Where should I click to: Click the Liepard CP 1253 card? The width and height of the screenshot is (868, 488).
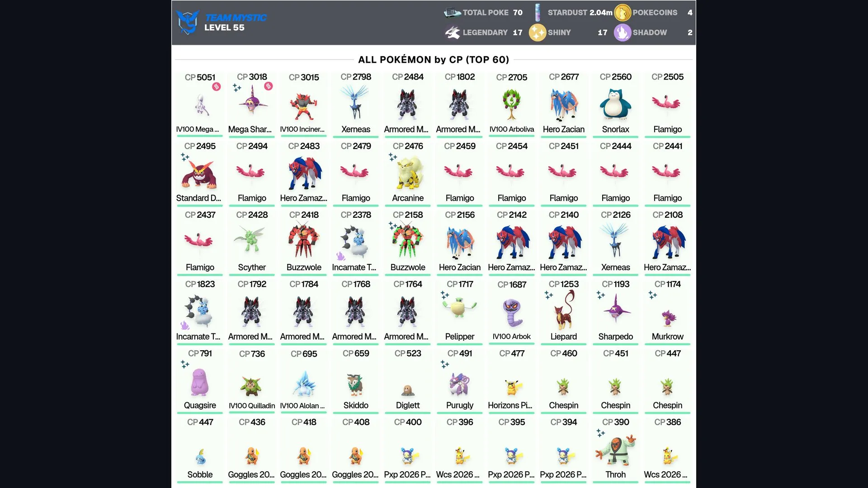[x=564, y=312]
